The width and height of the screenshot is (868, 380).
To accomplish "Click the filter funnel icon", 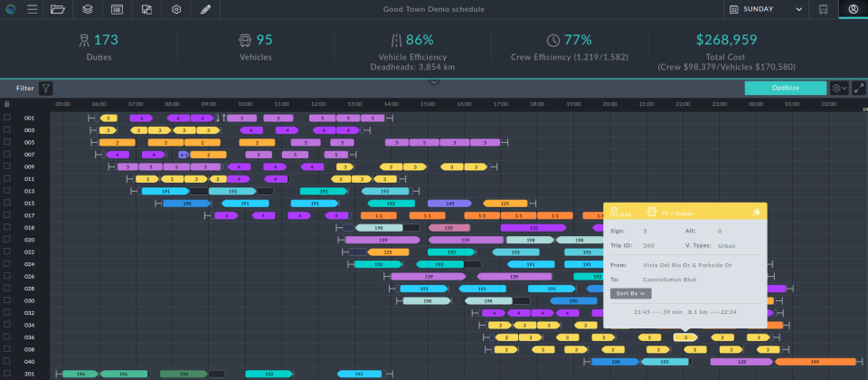I will pos(46,88).
